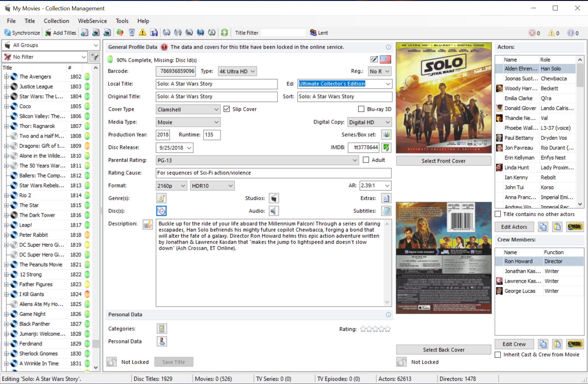Open the No Filter dropdown
Viewport: 588px width, 384px height.
45,57
